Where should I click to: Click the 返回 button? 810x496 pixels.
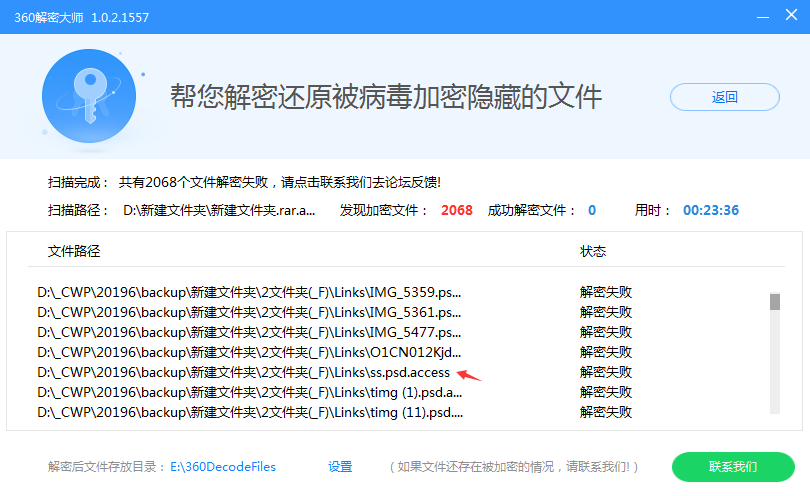(x=724, y=97)
